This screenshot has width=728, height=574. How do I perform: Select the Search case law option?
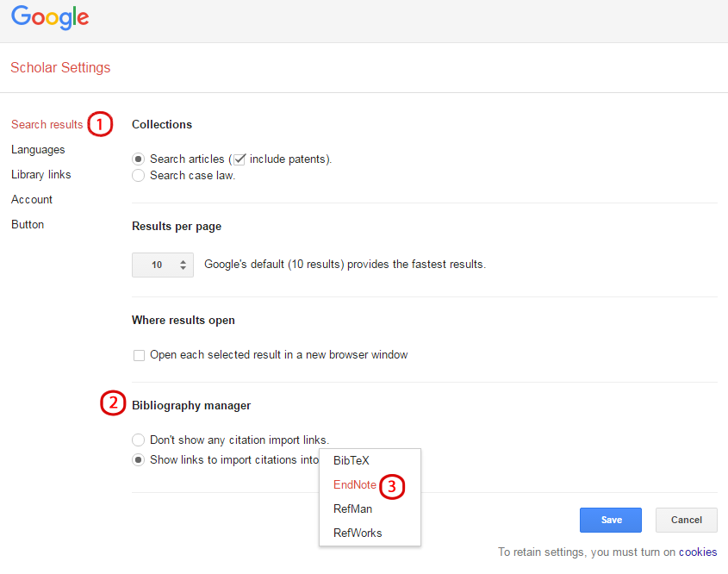point(138,176)
